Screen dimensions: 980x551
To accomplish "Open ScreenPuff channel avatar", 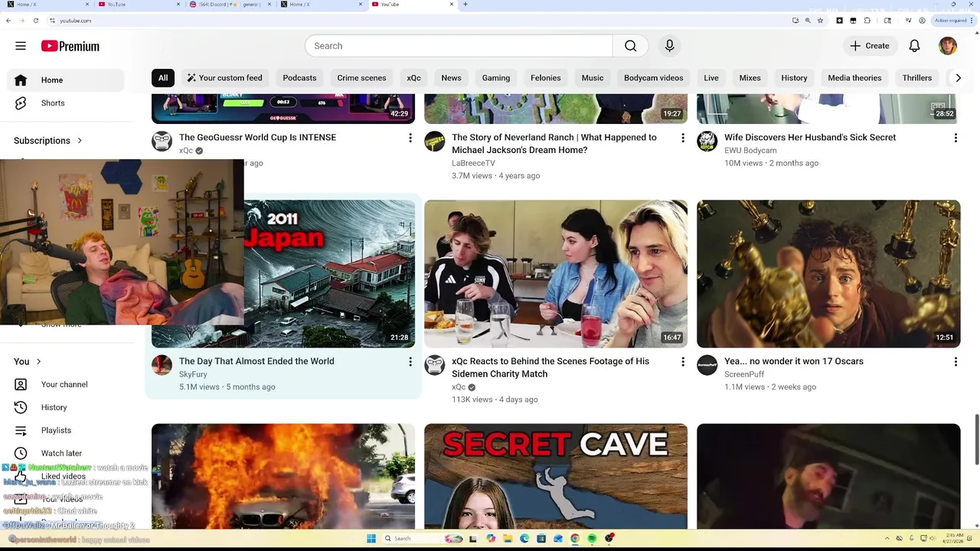I will point(707,365).
